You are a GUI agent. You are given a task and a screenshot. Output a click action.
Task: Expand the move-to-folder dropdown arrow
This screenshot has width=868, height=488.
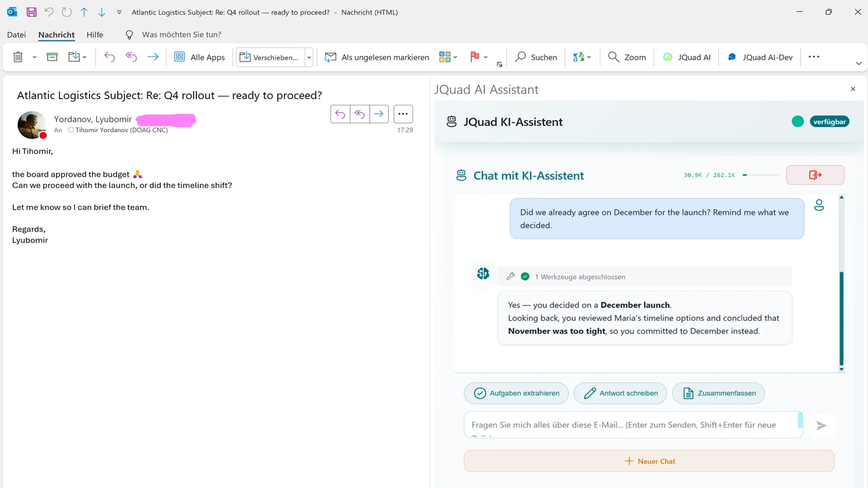pos(85,57)
